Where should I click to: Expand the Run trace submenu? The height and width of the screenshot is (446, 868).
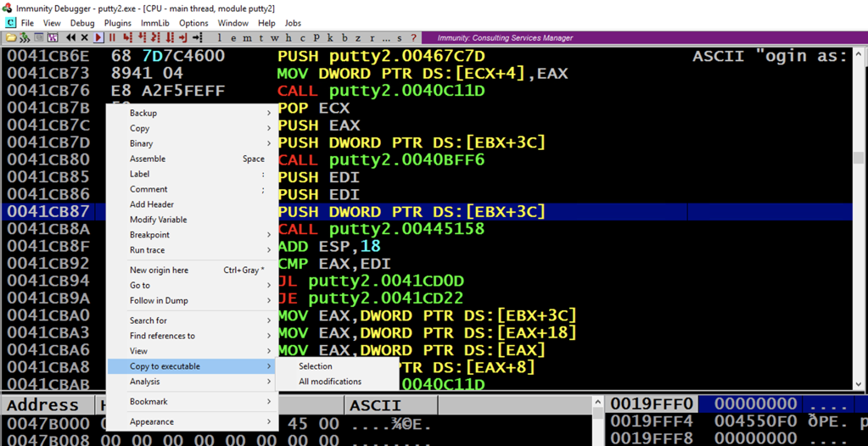pyautogui.click(x=192, y=250)
